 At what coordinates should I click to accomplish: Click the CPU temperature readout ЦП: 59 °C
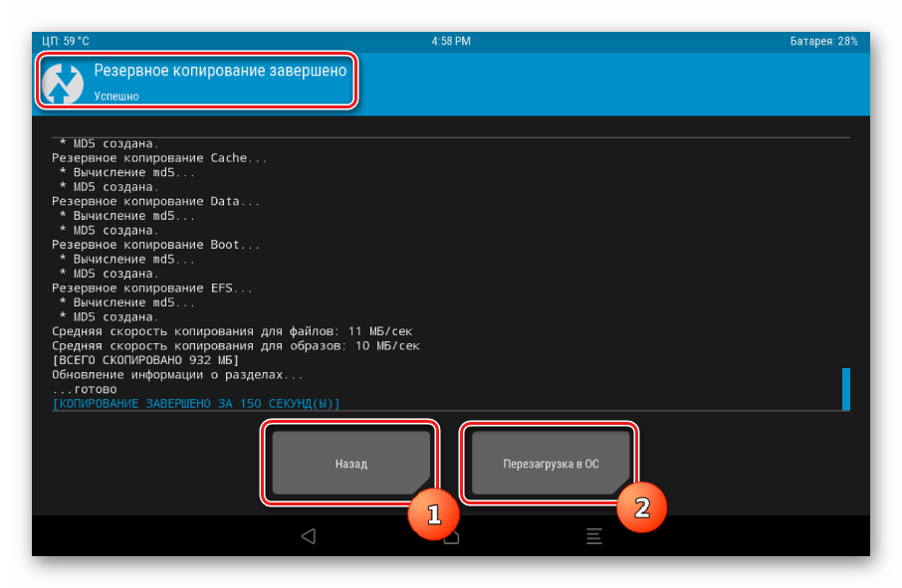[65, 42]
